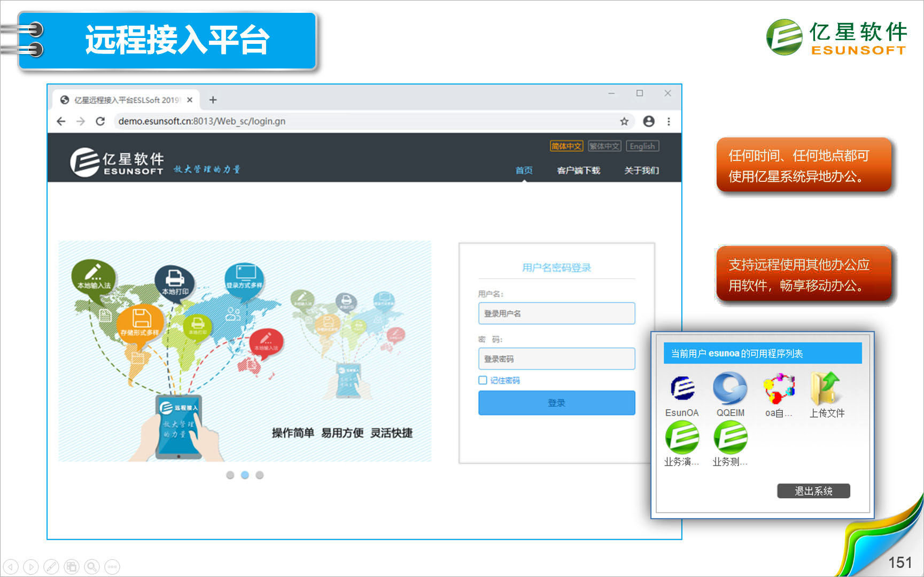Click 操作简单 易用方便 灵活快捷 caption

tap(342, 433)
